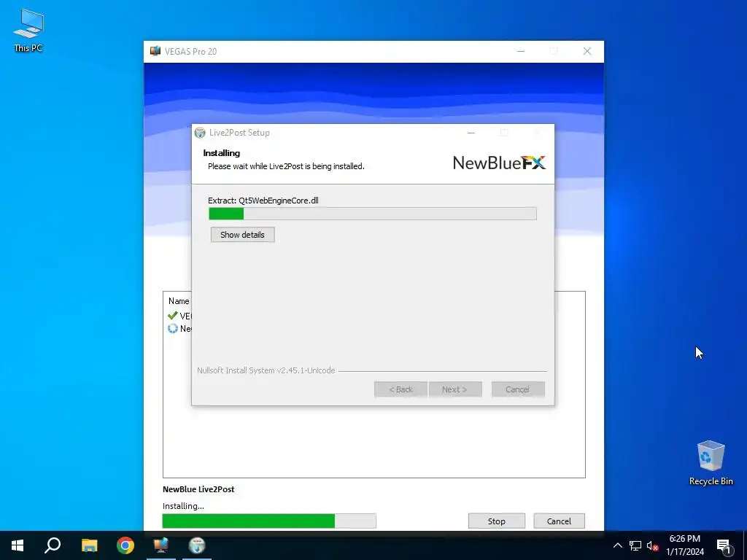The height and width of the screenshot is (560, 747).
Task: Click the Nullsoft Install System label
Action: coord(266,370)
